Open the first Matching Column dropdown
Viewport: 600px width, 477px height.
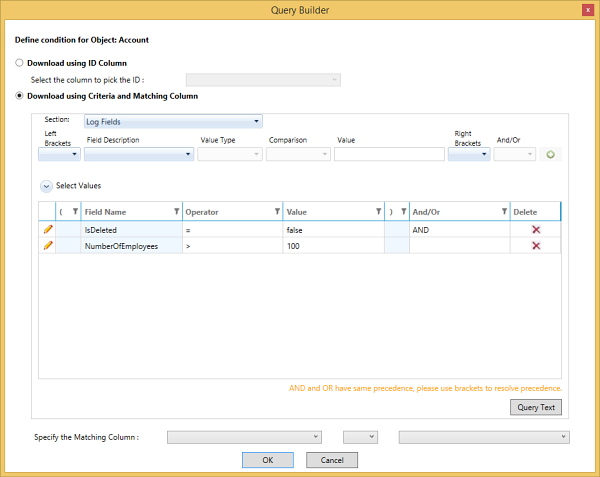point(244,437)
